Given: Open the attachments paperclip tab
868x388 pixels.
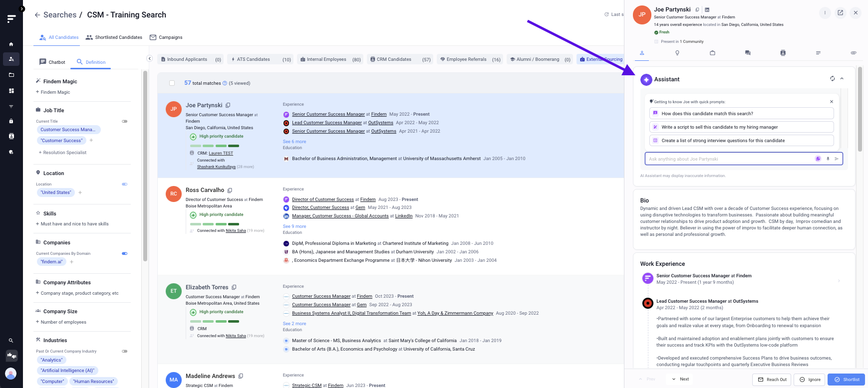Looking at the screenshot, I should click(x=854, y=53).
